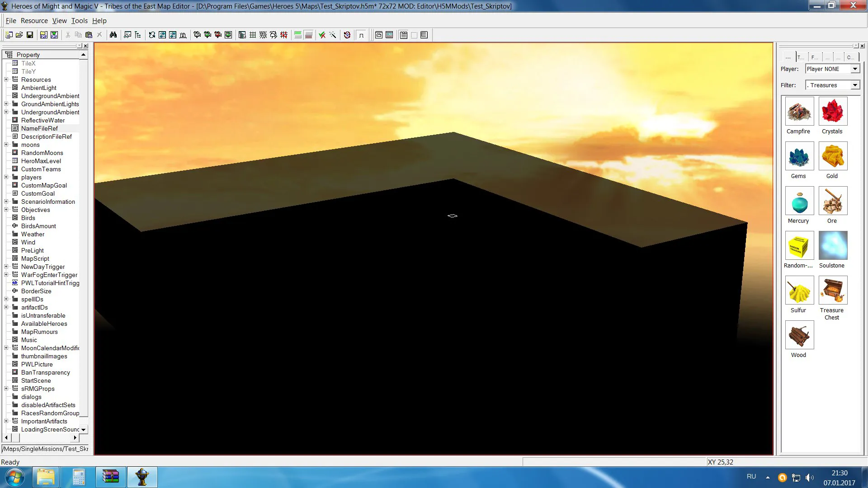Click the plain grid toolbar icon
Viewport: 868px width, 488px height.
pos(253,35)
